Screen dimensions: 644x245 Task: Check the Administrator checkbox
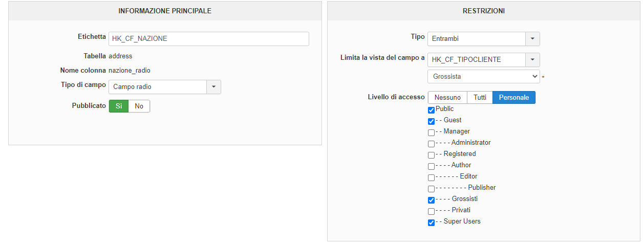pyautogui.click(x=431, y=144)
